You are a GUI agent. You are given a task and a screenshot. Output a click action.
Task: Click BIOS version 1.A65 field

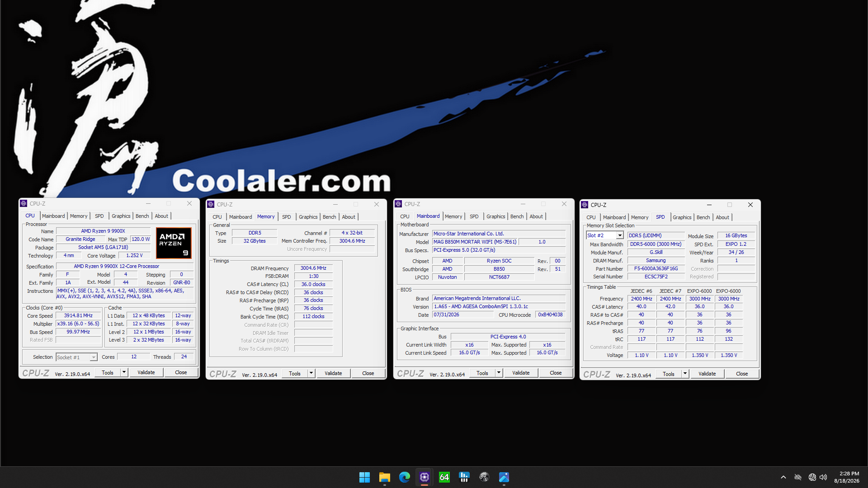click(499, 307)
